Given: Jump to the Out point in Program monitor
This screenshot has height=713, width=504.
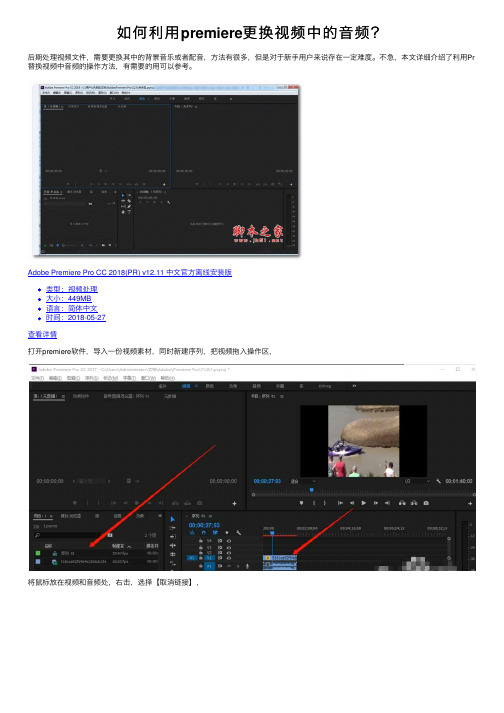Looking at the screenshot, I should pos(387,503).
